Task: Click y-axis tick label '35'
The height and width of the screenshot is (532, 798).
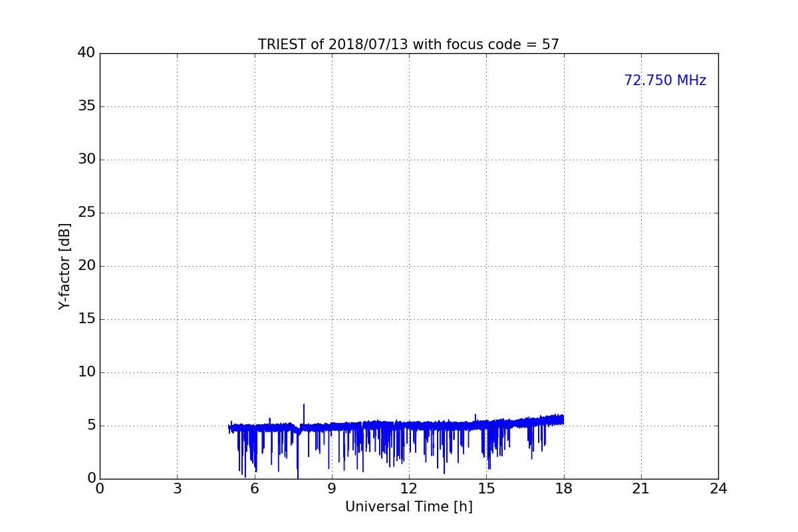Action: [86, 106]
